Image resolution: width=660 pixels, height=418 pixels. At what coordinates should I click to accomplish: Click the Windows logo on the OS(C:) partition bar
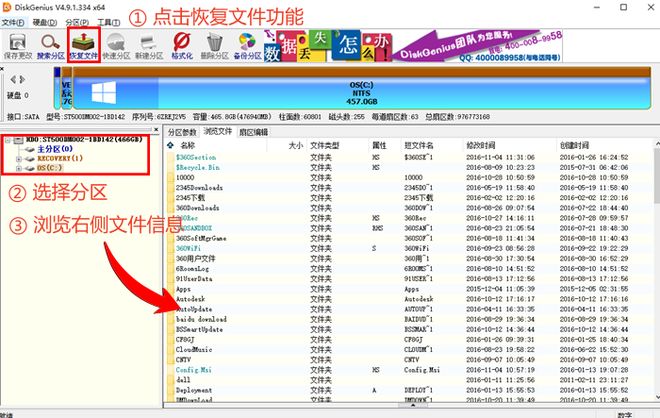(x=104, y=93)
